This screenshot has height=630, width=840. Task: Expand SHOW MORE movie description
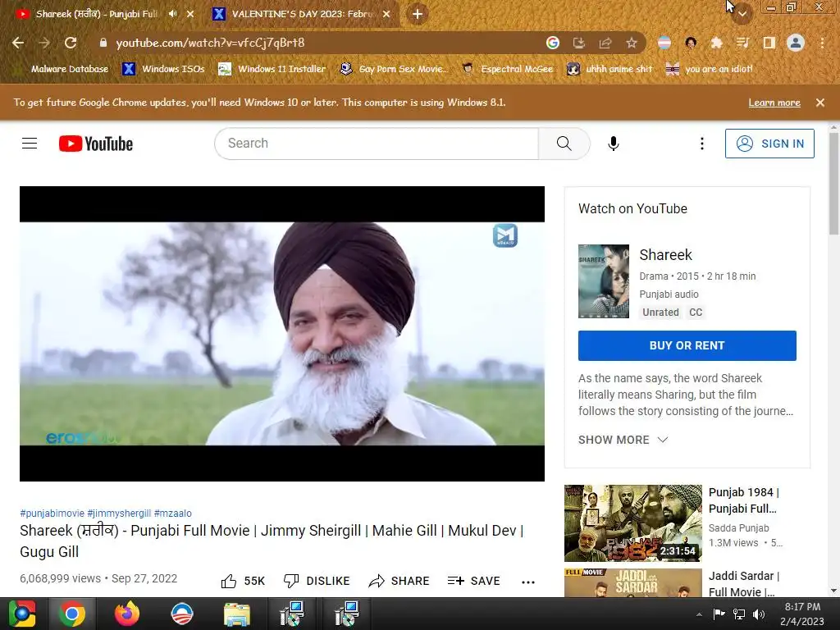(x=623, y=440)
